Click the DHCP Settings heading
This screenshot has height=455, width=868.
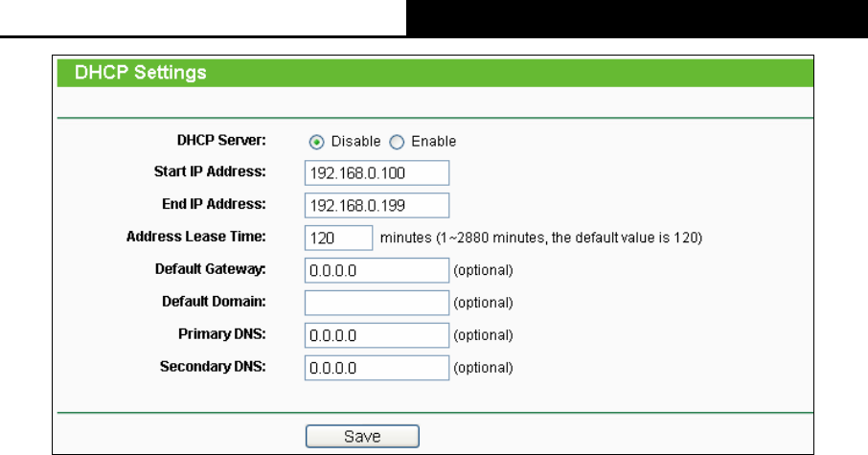tap(141, 73)
